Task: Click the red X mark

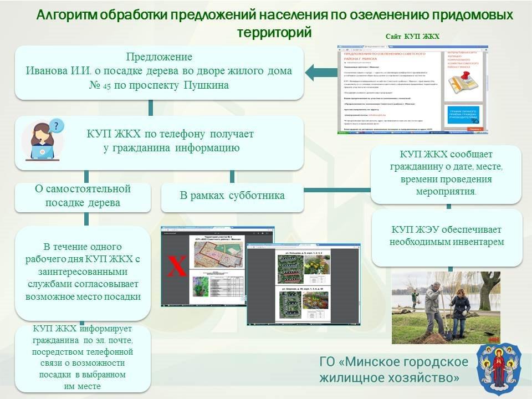Action: 177,265
